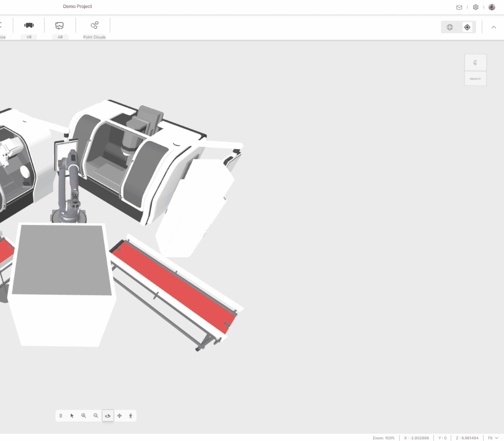This screenshot has width=504, height=441.
Task: Click the zoom out magnifier
Action: coord(96,416)
